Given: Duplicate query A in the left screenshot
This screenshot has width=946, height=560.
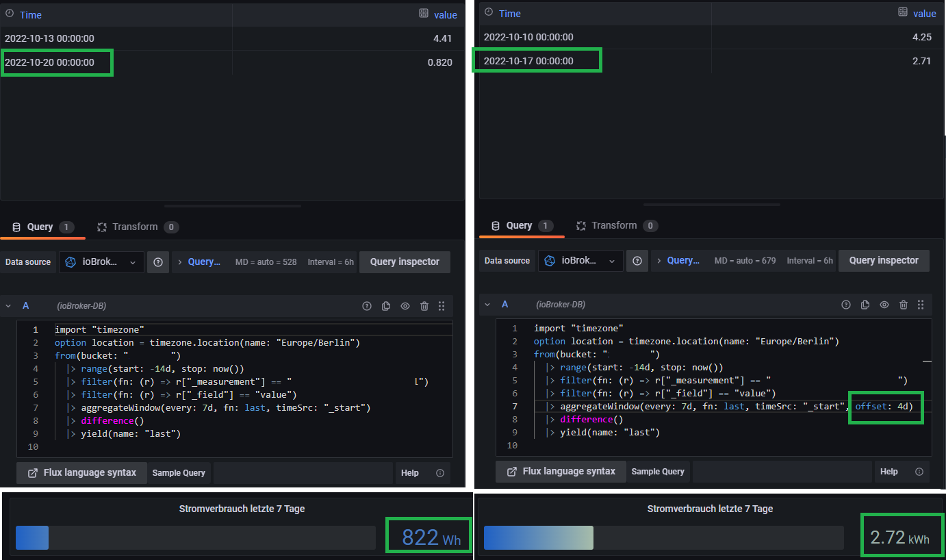Looking at the screenshot, I should tap(386, 306).
